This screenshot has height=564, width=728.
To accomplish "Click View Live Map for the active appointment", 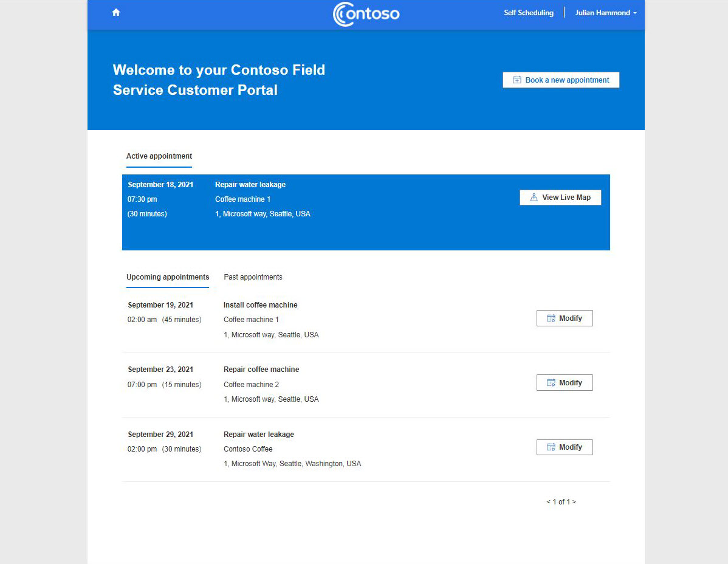I will click(x=560, y=197).
